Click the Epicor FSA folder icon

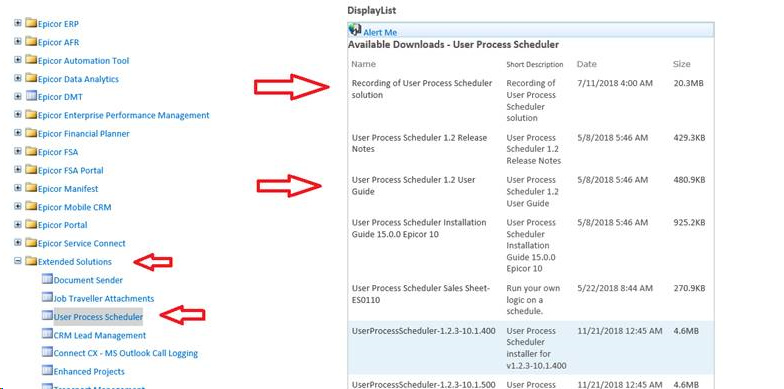click(x=31, y=151)
